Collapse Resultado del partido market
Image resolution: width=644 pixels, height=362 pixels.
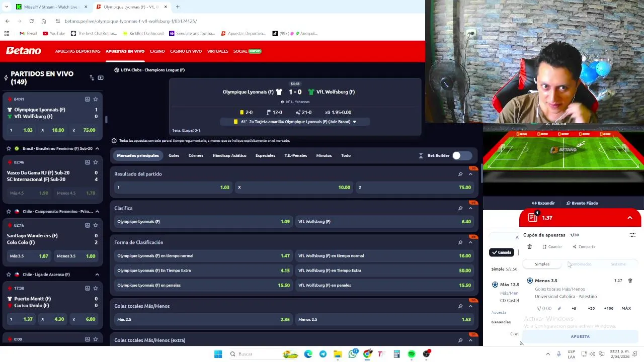click(x=470, y=174)
